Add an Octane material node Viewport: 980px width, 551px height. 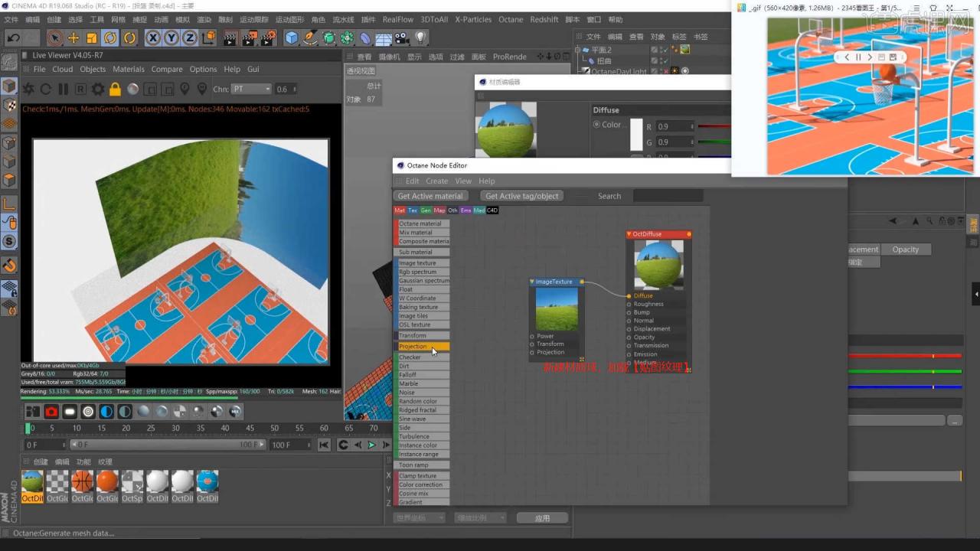point(422,223)
